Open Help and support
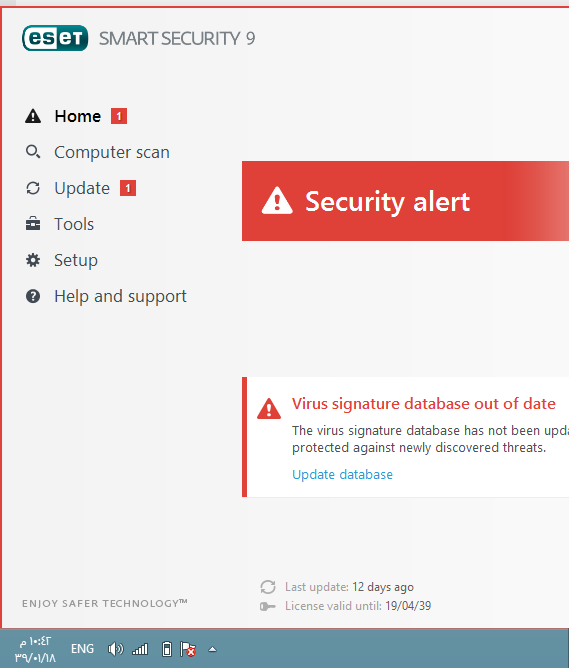The height and width of the screenshot is (668, 569). (121, 297)
